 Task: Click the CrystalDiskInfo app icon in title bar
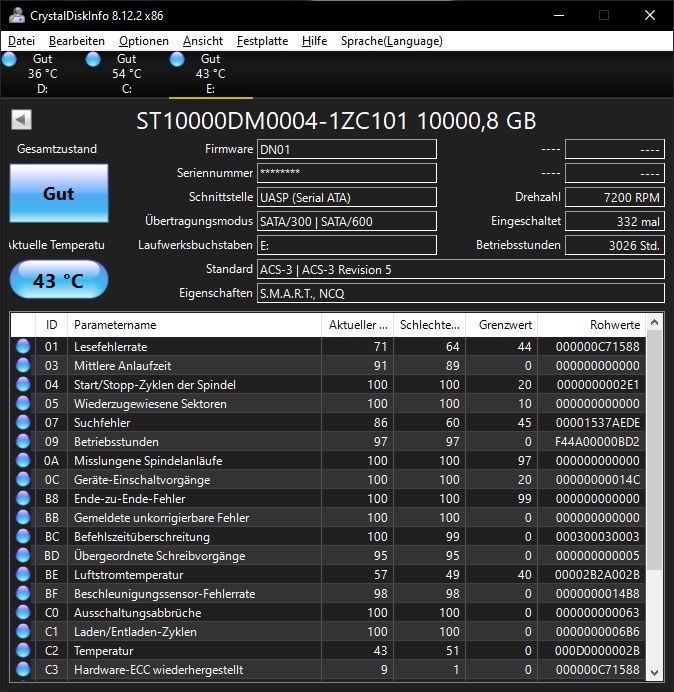17,15
